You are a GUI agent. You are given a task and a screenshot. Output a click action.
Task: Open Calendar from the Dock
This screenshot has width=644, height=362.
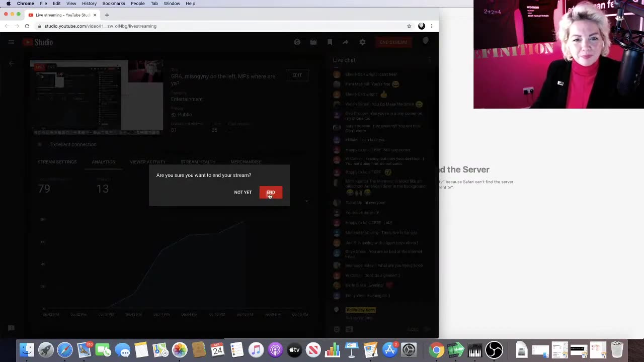[x=217, y=349]
